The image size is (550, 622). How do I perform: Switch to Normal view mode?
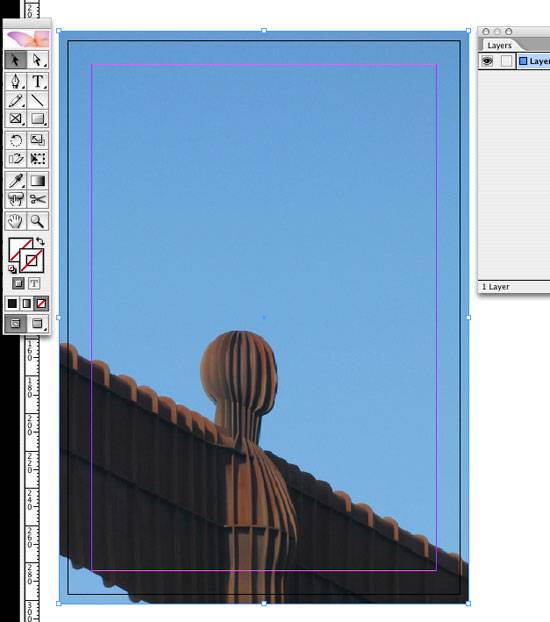[x=15, y=323]
